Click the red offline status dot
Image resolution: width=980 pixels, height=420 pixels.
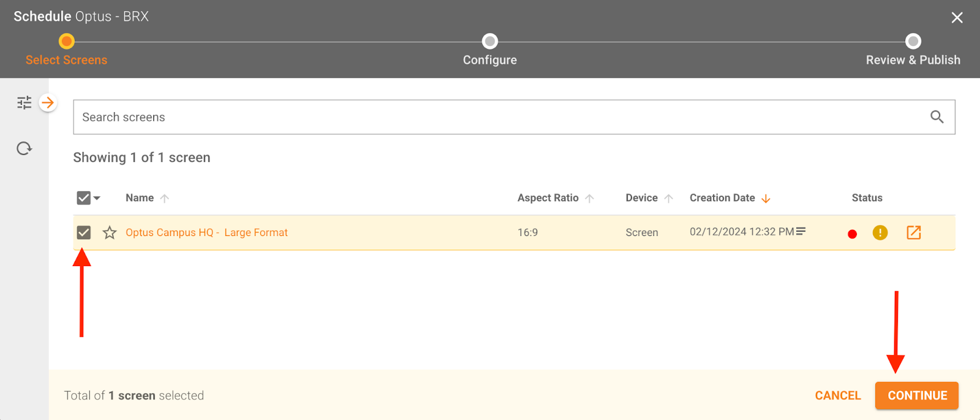852,234
